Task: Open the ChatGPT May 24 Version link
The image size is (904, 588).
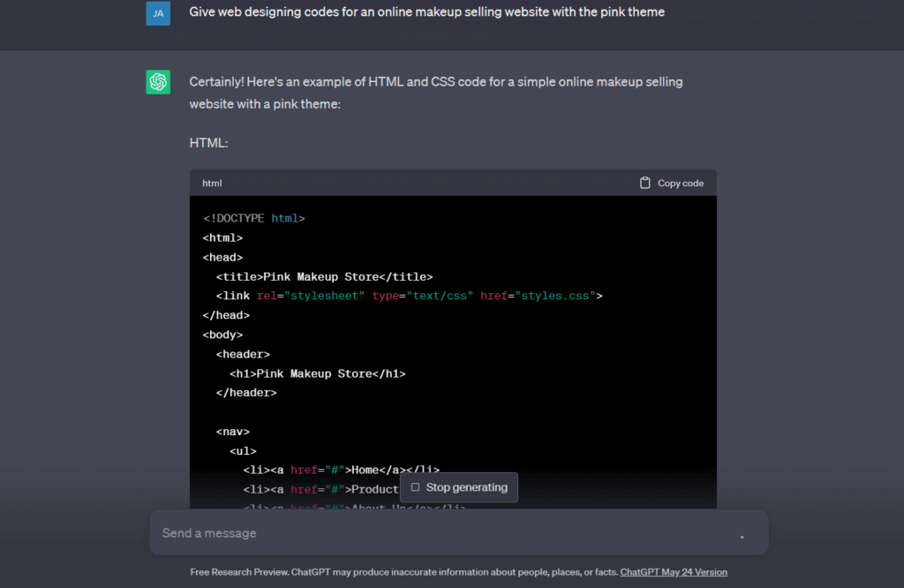Action: pos(674,571)
